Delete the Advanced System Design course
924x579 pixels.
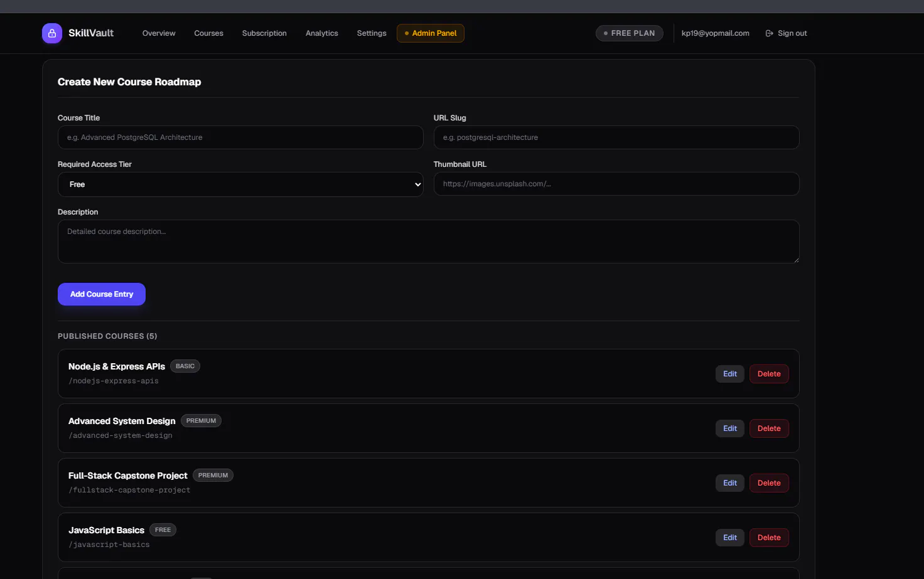tap(769, 428)
